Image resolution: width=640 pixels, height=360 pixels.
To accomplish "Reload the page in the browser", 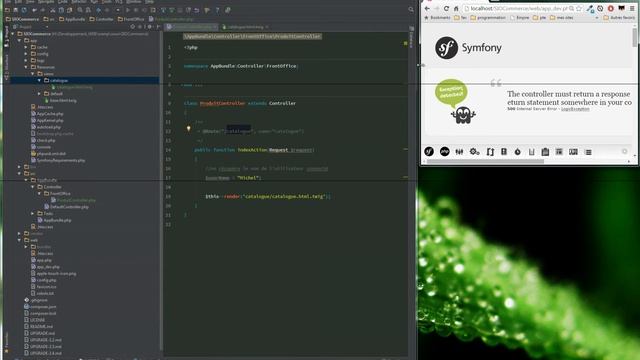I will point(446,9).
